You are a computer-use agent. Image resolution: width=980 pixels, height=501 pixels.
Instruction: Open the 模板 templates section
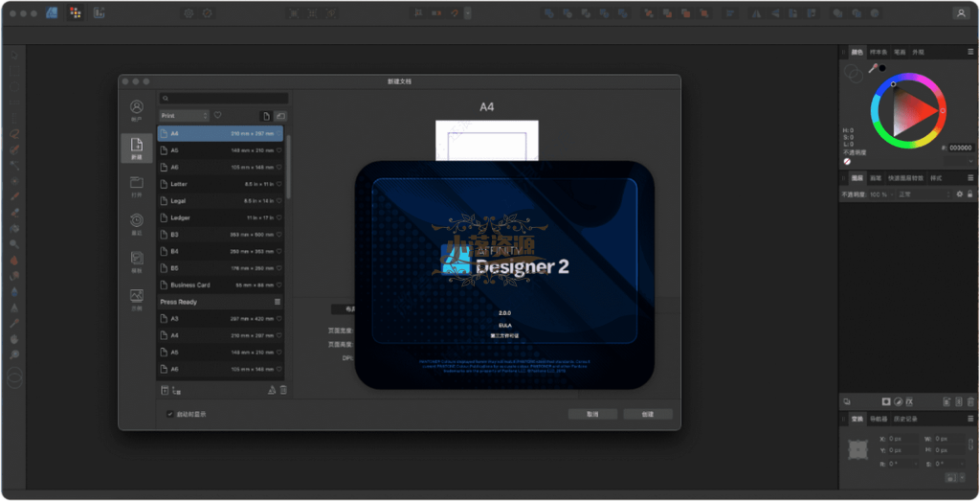(136, 262)
